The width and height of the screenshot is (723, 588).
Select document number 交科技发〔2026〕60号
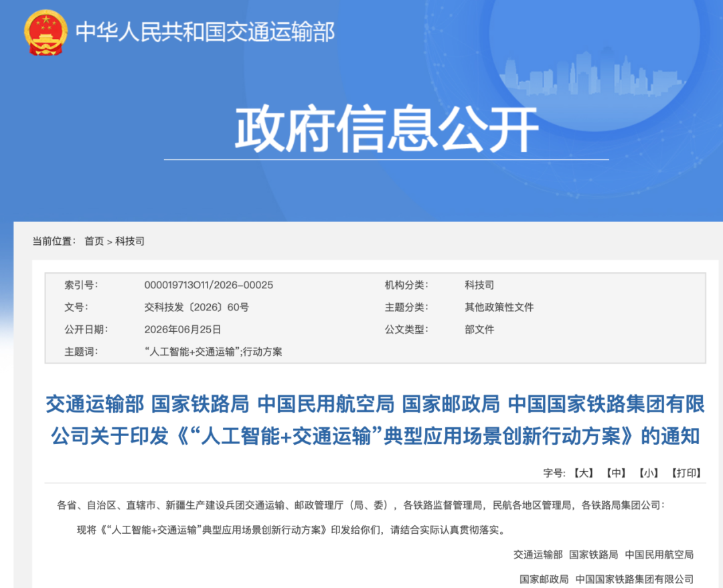[x=196, y=307]
